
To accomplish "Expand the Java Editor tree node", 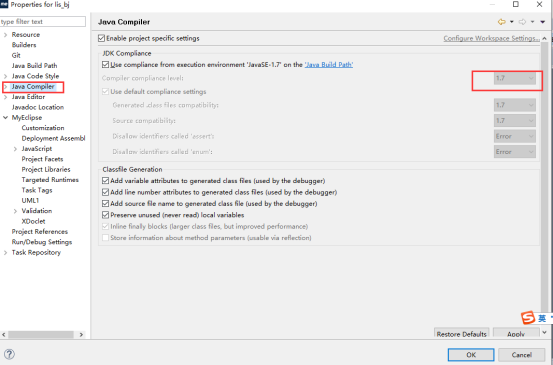I will pyautogui.click(x=5, y=97).
